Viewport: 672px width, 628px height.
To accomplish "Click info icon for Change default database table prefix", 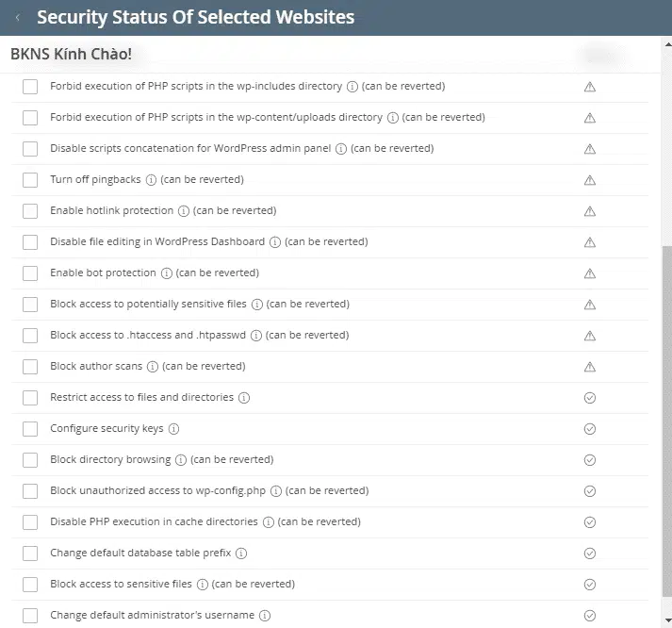I will pos(241,554).
